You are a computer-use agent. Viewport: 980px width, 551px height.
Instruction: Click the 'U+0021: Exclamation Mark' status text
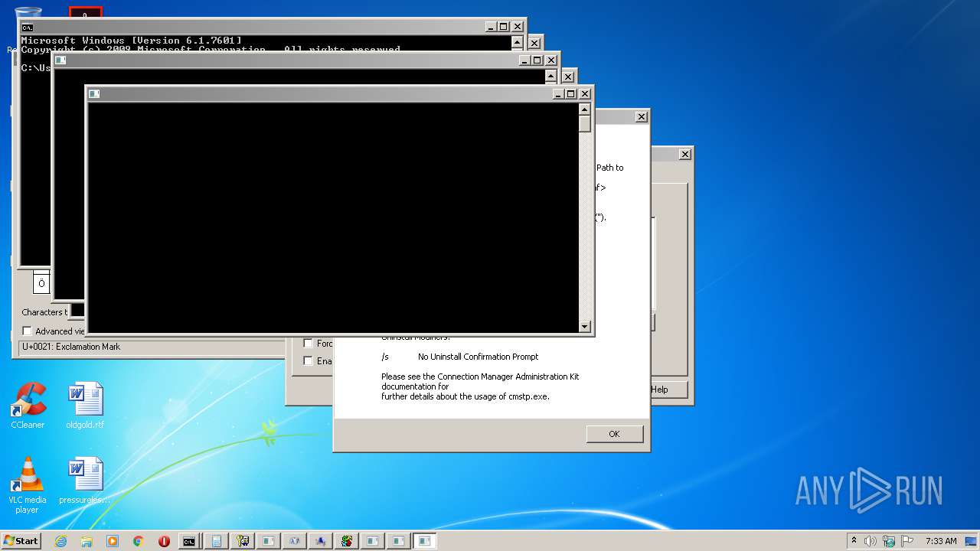pos(71,347)
